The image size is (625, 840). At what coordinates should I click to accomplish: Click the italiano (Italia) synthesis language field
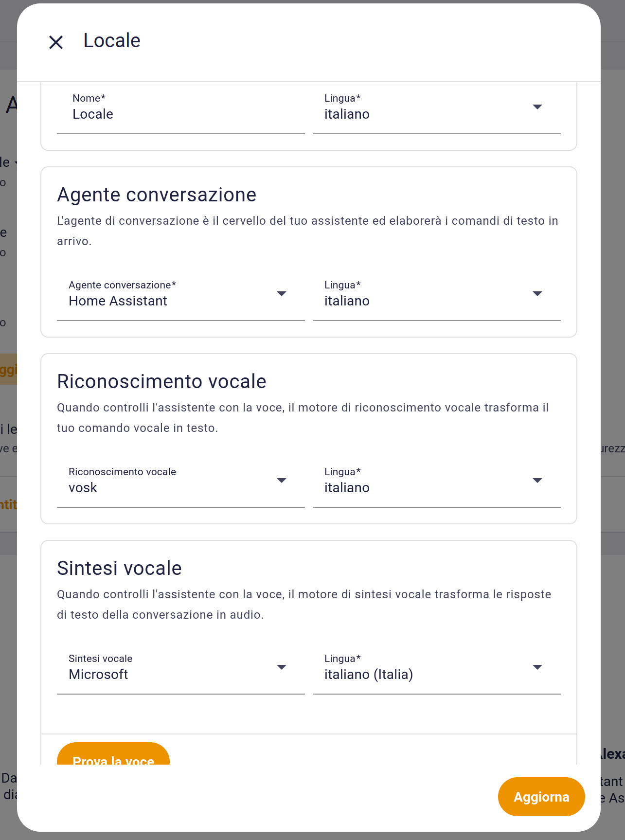pyautogui.click(x=369, y=675)
